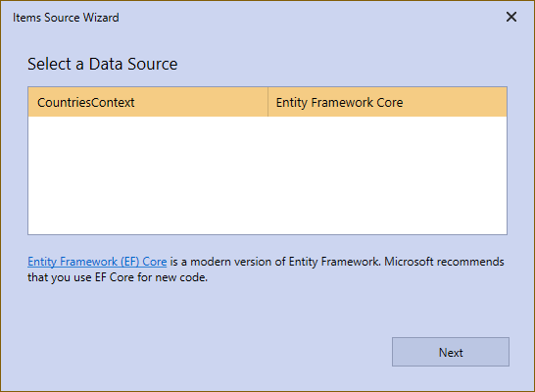Click the divider between CountriesContext and type columns
The height and width of the screenshot is (392, 535).
coord(268,102)
